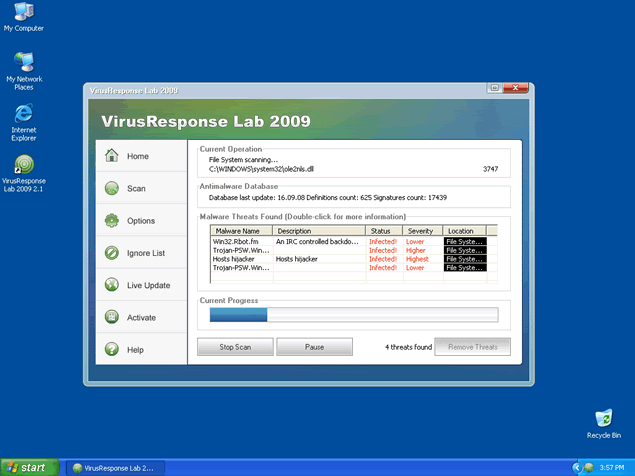Viewport: 635px width, 476px height.
Task: Open Options via the gear icon
Action: (x=111, y=220)
